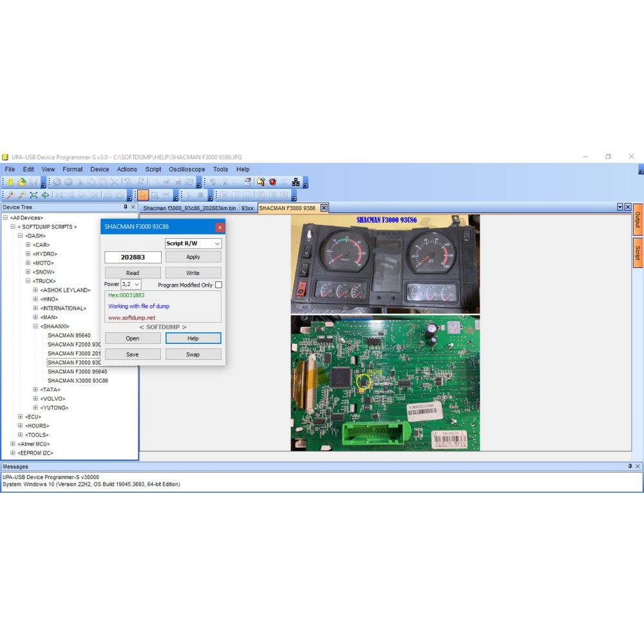Click the Italic I toolbar icon
The height and width of the screenshot is (644, 644).
point(235,195)
